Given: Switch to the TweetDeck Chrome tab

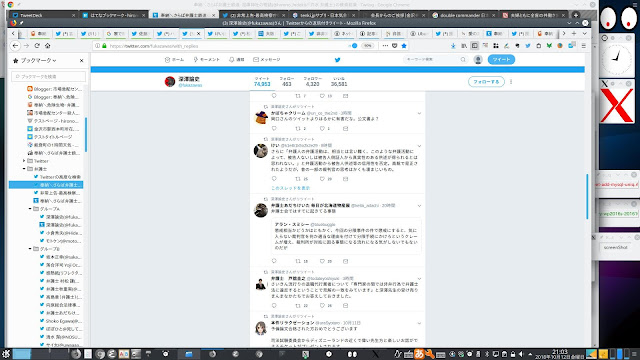Looking at the screenshot, I should point(43,15).
